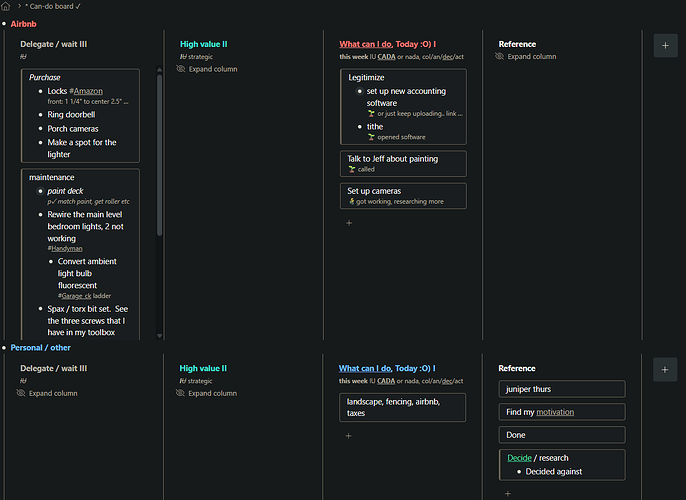Click collapsed bullet beside set up new accounting
Screen dimensions: 686x500
coord(360,91)
